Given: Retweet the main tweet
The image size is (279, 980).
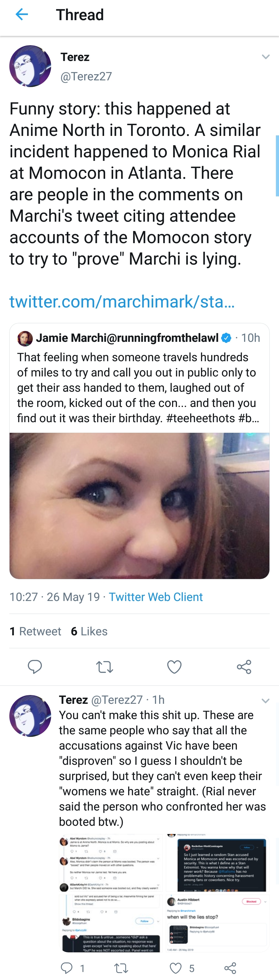Looking at the screenshot, I should click(104, 667).
